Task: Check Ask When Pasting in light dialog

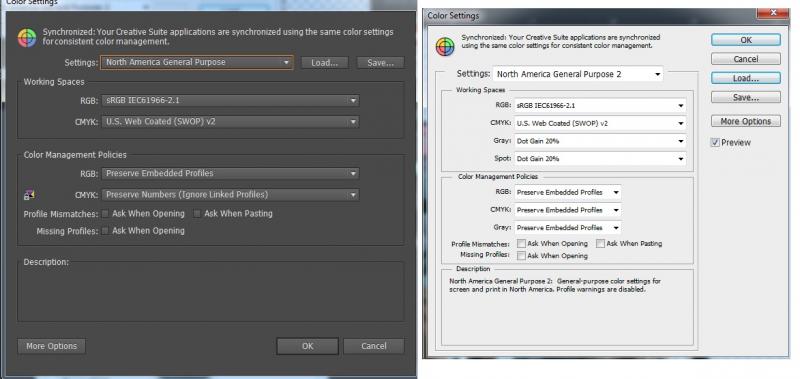Action: tap(601, 244)
